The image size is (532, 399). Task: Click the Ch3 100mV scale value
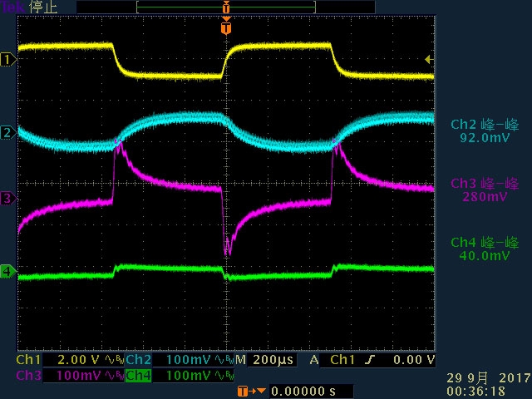tap(78, 376)
